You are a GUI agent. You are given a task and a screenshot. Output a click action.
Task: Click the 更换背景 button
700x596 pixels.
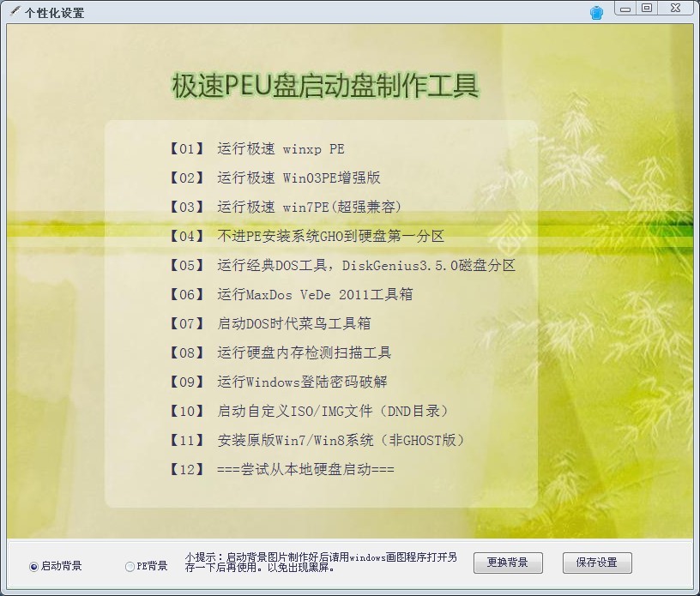tap(508, 563)
